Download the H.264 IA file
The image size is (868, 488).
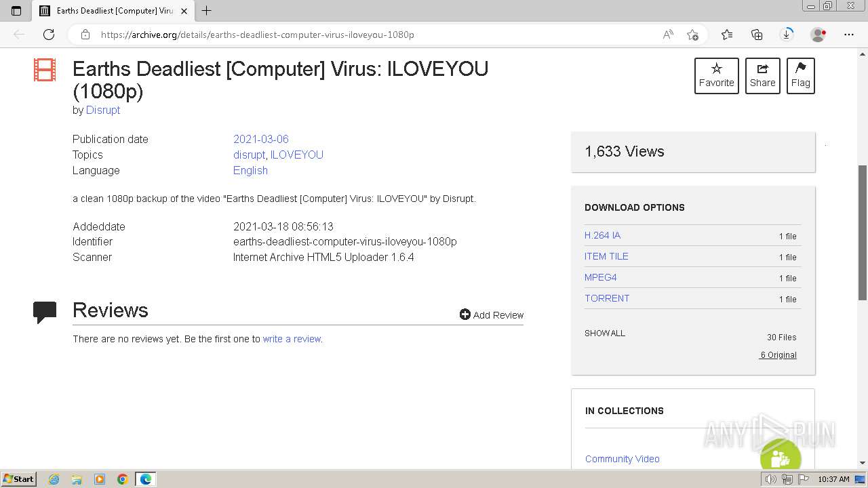(602, 235)
